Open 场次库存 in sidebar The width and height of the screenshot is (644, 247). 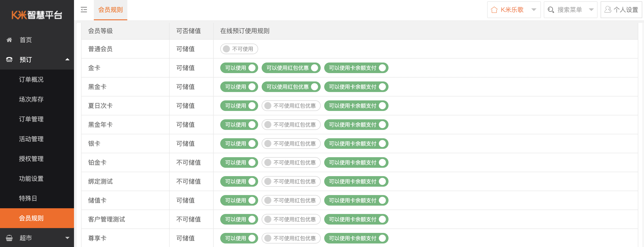click(37, 99)
